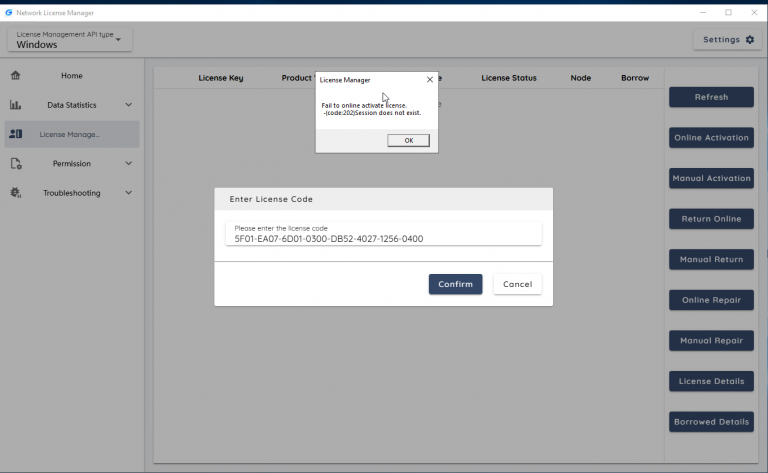Image resolution: width=768 pixels, height=473 pixels.
Task: Click the license code input field
Action: pyautogui.click(x=384, y=234)
